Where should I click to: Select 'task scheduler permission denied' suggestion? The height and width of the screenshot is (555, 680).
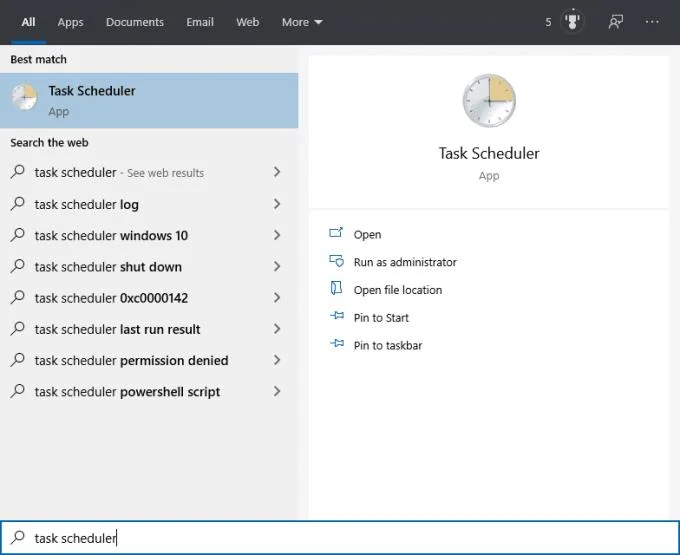(x=149, y=360)
